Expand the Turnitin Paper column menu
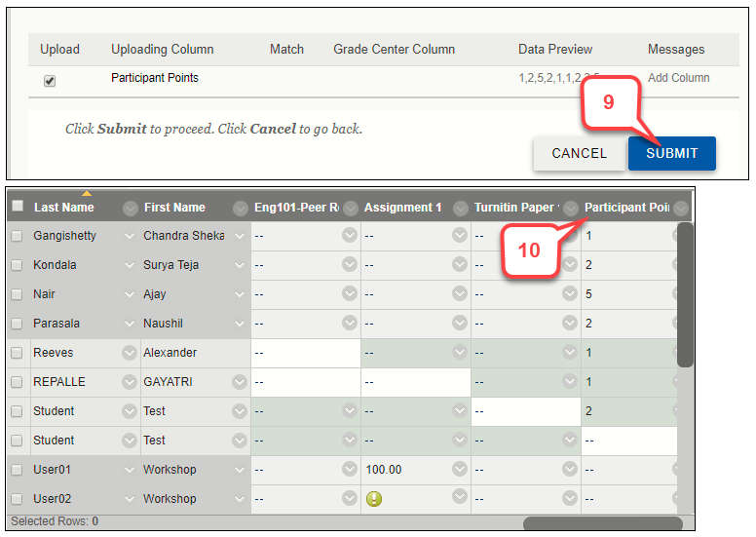The image size is (756, 537). (570, 208)
